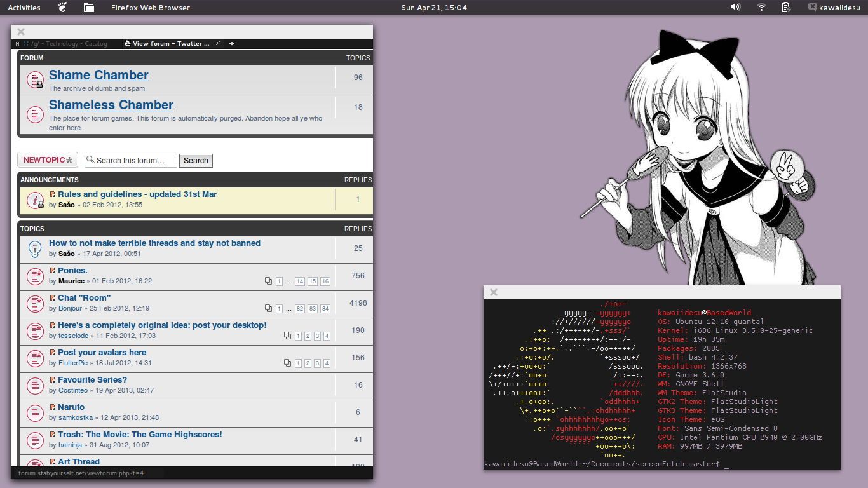Open the Wi-Fi network indicator
Image resolution: width=868 pixels, height=488 pixels.
tap(761, 8)
